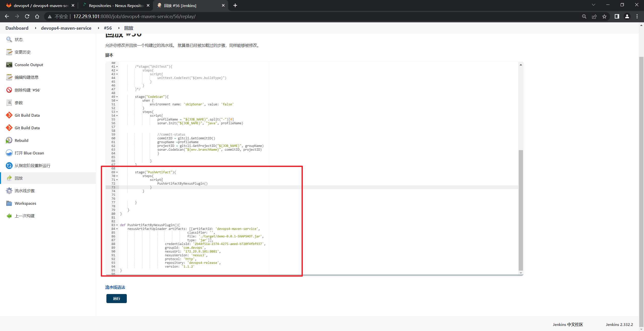Click the code editor vertical scrollbar thumb
644x331 pixels.
point(521,210)
